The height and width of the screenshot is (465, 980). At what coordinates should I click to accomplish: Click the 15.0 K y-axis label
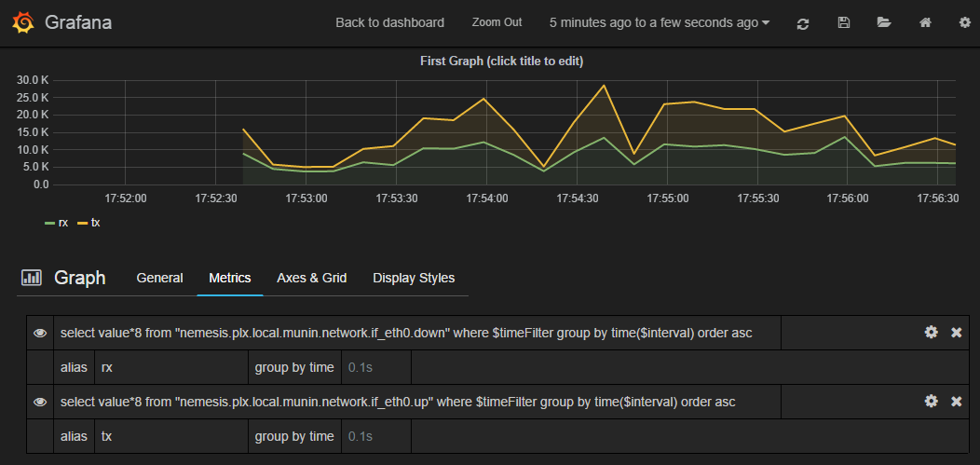(34, 132)
